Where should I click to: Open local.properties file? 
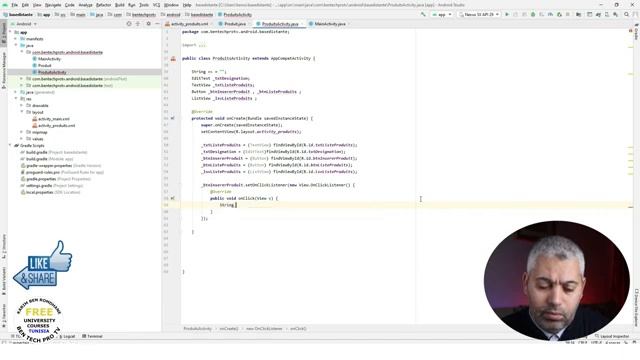pyautogui.click(x=51, y=192)
